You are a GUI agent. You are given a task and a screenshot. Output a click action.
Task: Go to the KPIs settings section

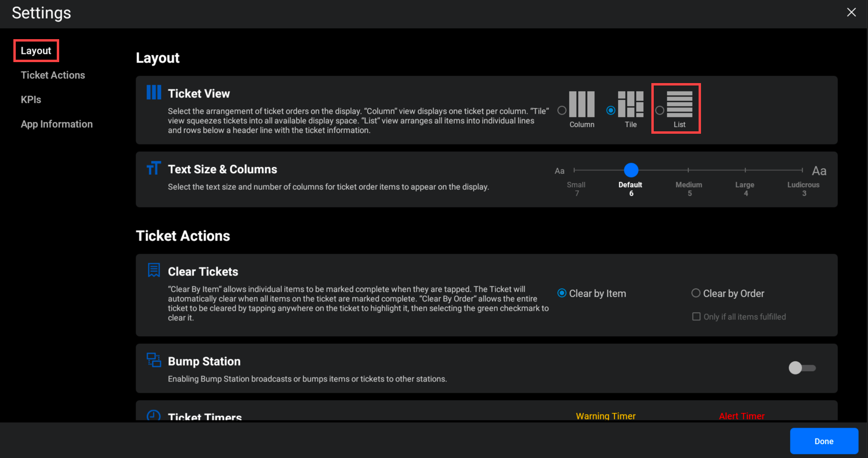tap(31, 99)
